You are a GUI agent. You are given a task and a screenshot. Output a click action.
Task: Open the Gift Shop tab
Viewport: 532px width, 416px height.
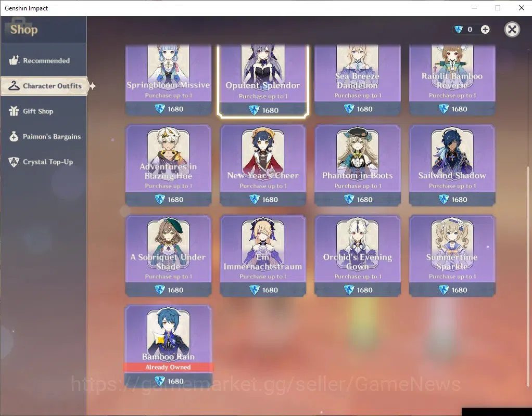(x=43, y=111)
